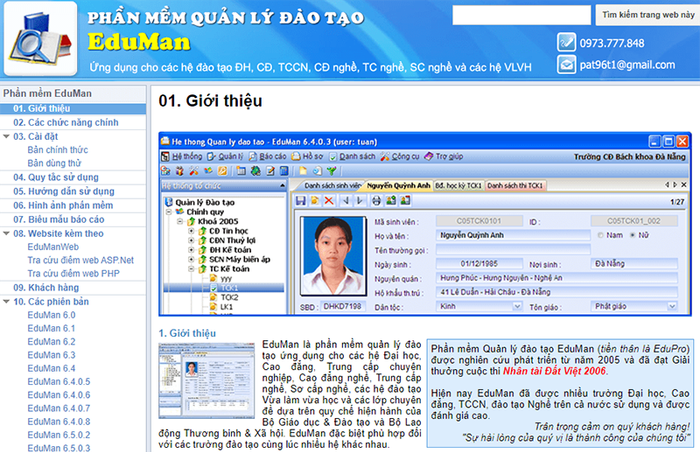Screen dimensions: 700x452
Task: Close the current tab with the small X
Action: (683, 184)
